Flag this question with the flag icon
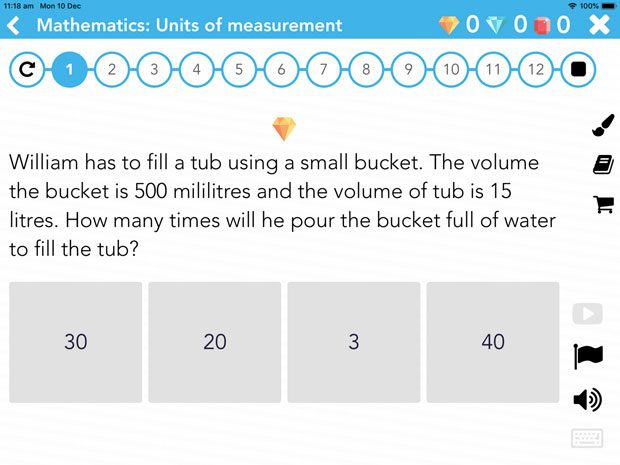The height and width of the screenshot is (465, 620). 588,356
